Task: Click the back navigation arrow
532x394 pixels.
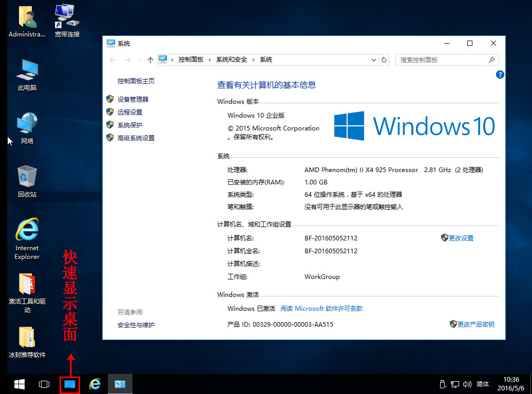Action: pyautogui.click(x=112, y=60)
